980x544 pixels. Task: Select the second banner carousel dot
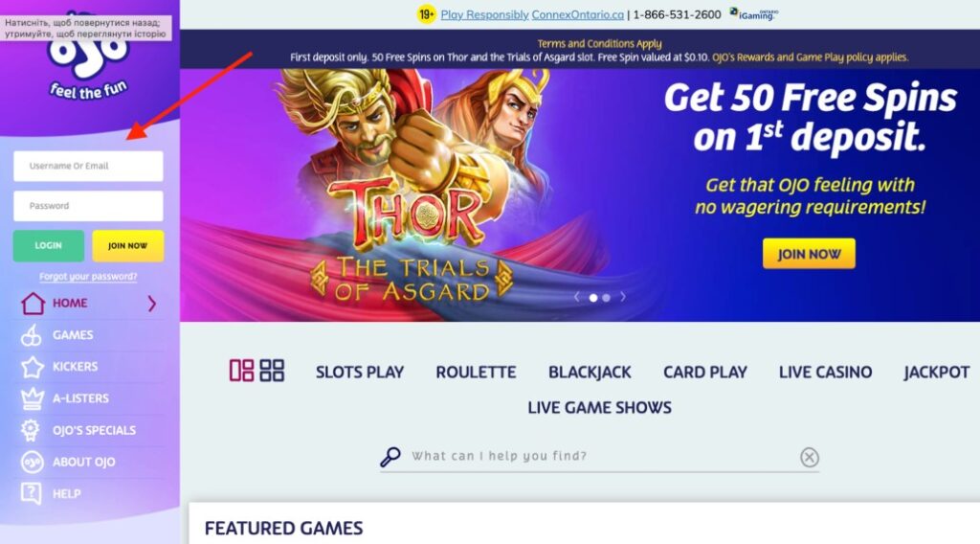(x=606, y=298)
